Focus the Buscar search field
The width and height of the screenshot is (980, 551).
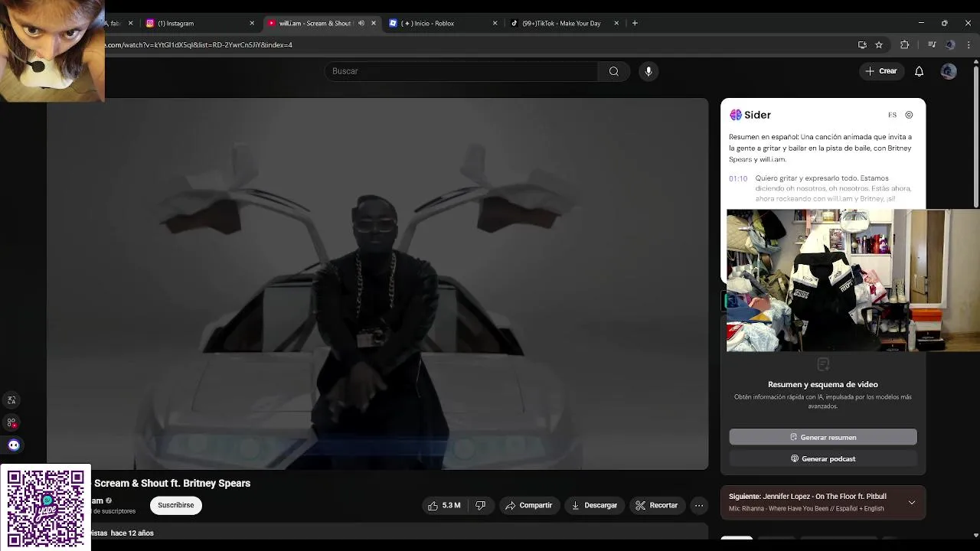(461, 71)
